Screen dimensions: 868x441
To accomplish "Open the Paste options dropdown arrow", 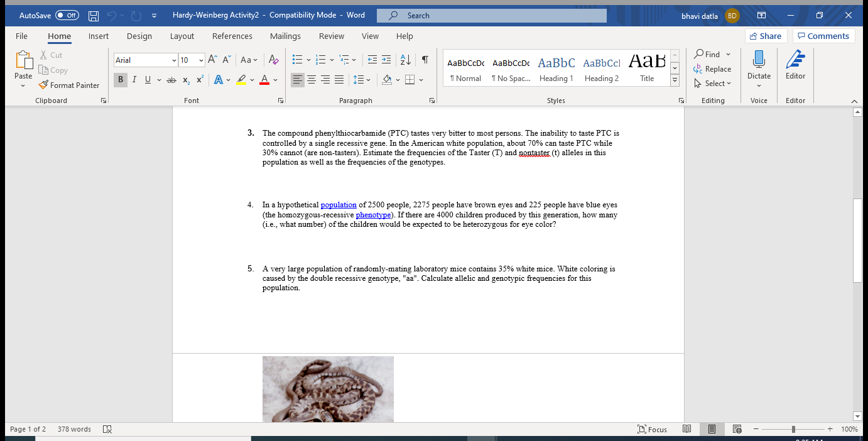I will pos(23,85).
